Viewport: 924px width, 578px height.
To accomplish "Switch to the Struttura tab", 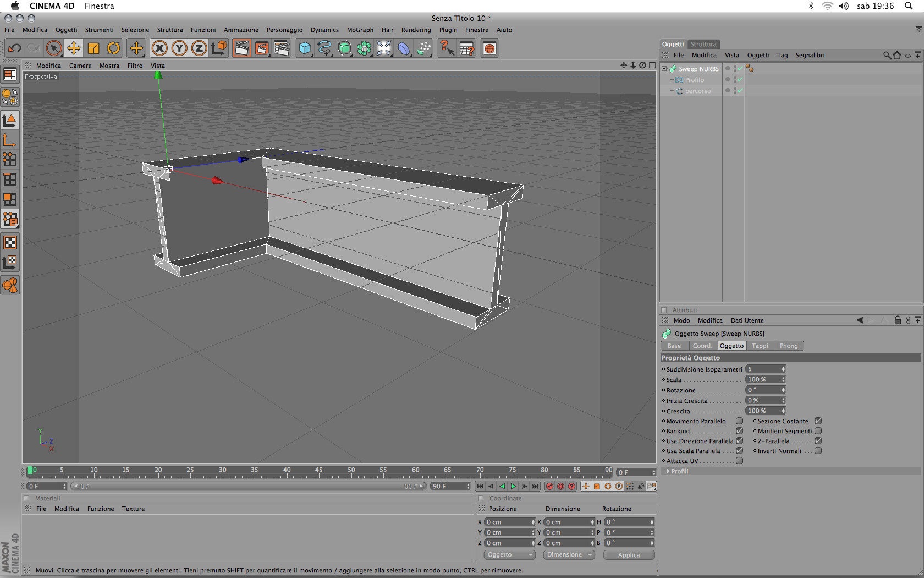I will tap(703, 44).
